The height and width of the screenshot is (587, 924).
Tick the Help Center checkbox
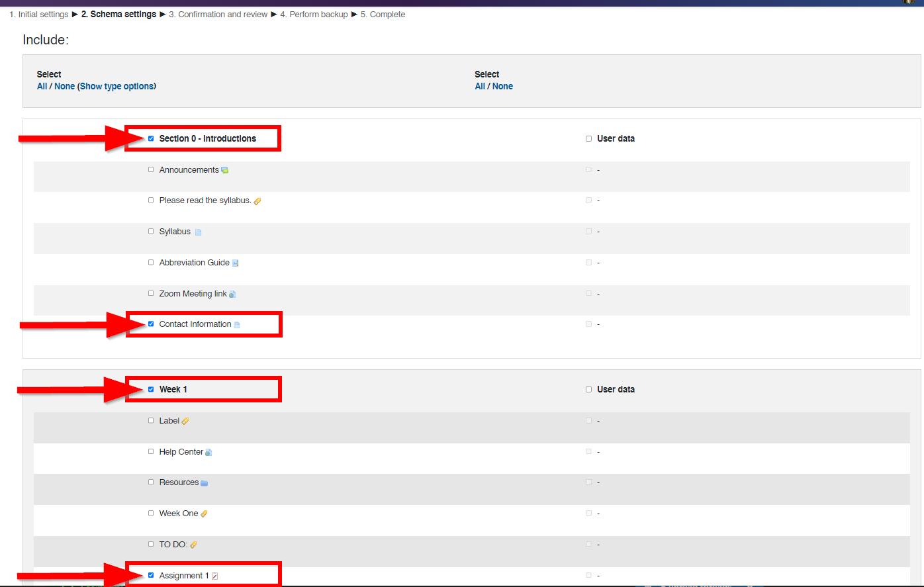(x=151, y=451)
